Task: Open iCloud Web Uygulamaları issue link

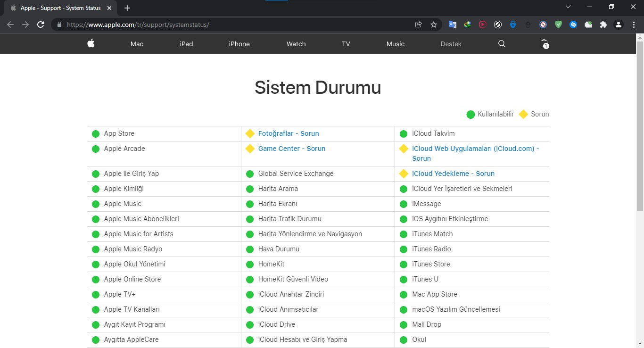Action: (x=476, y=153)
